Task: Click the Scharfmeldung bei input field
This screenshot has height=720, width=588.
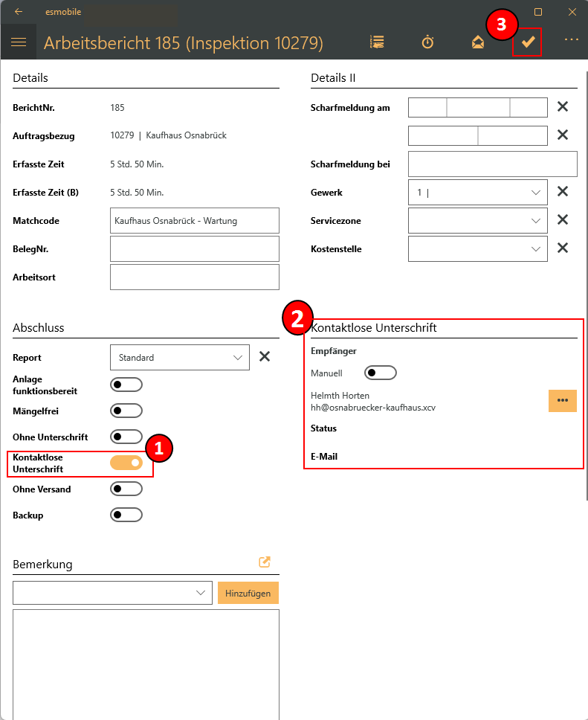Action: [x=493, y=164]
